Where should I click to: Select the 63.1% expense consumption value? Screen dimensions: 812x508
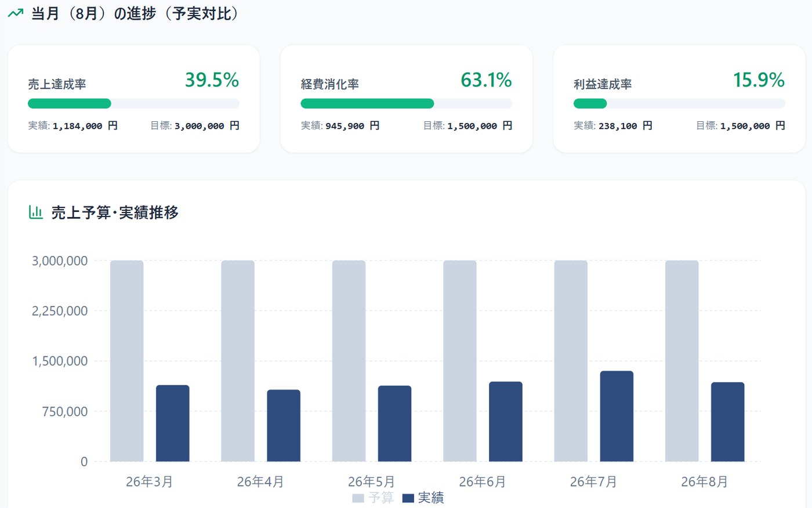[486, 80]
